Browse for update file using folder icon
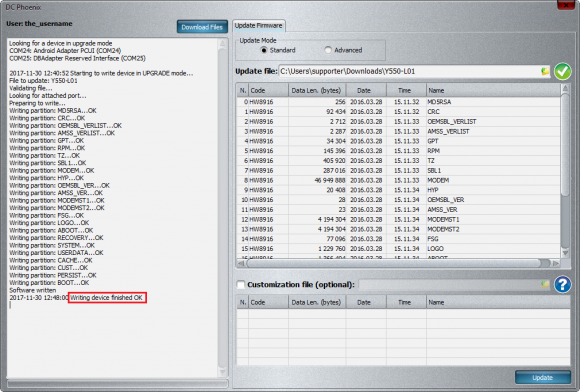This screenshot has height=392, width=580. [x=545, y=71]
